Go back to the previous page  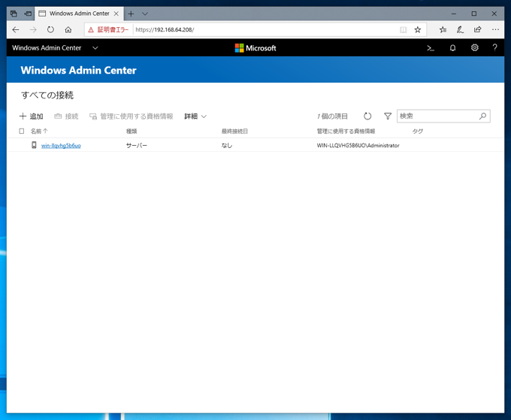[16, 30]
